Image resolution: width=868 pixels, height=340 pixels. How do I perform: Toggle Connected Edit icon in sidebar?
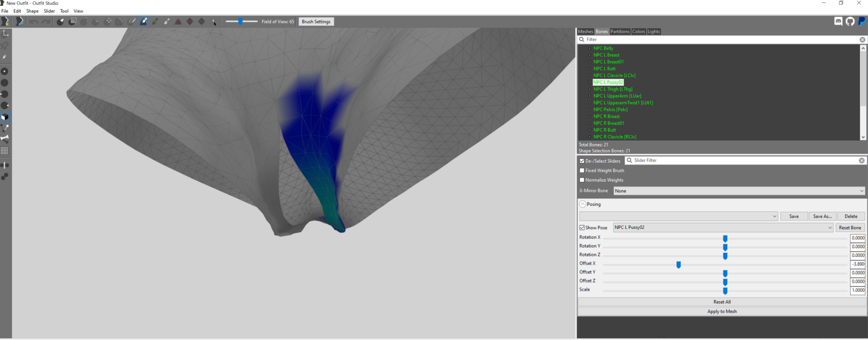[5, 176]
